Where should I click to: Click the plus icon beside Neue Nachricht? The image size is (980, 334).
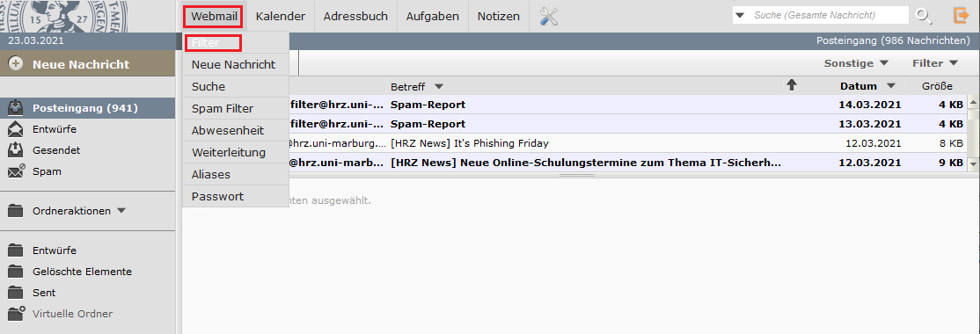[16, 64]
